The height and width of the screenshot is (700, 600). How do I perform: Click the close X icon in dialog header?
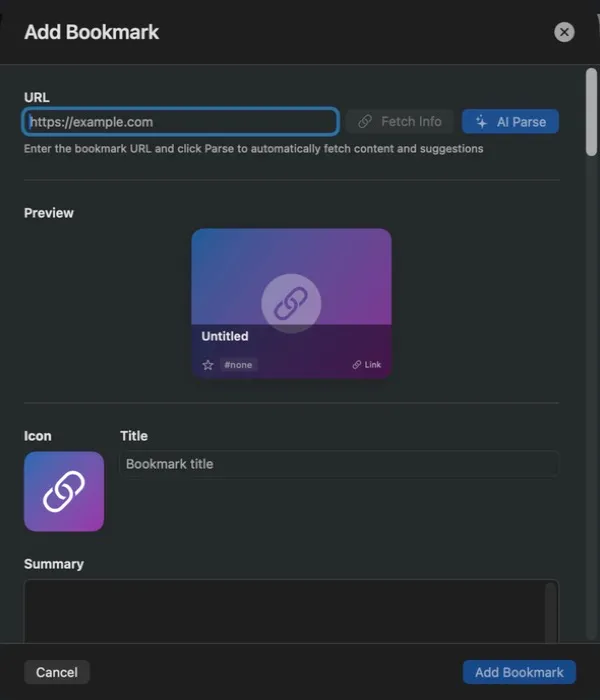(564, 32)
